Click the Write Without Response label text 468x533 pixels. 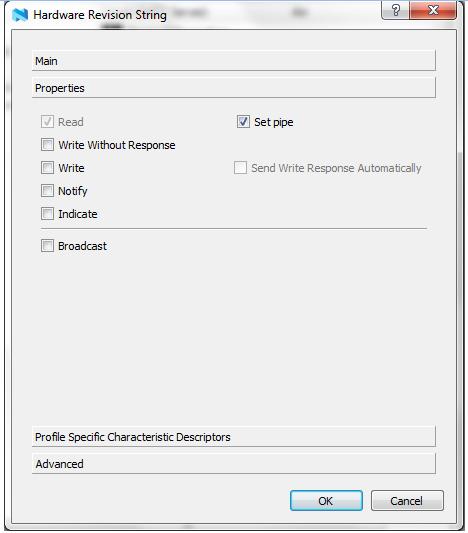[117, 145]
